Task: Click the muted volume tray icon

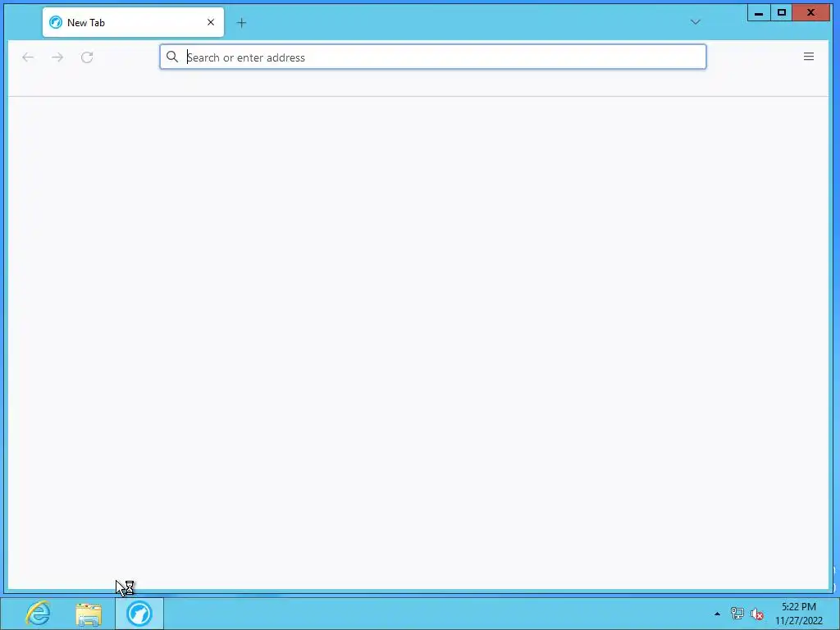Action: coord(757,614)
